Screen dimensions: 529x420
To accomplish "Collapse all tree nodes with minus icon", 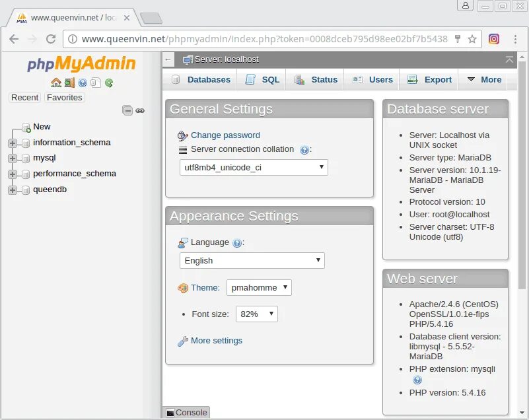I will pos(127,110).
